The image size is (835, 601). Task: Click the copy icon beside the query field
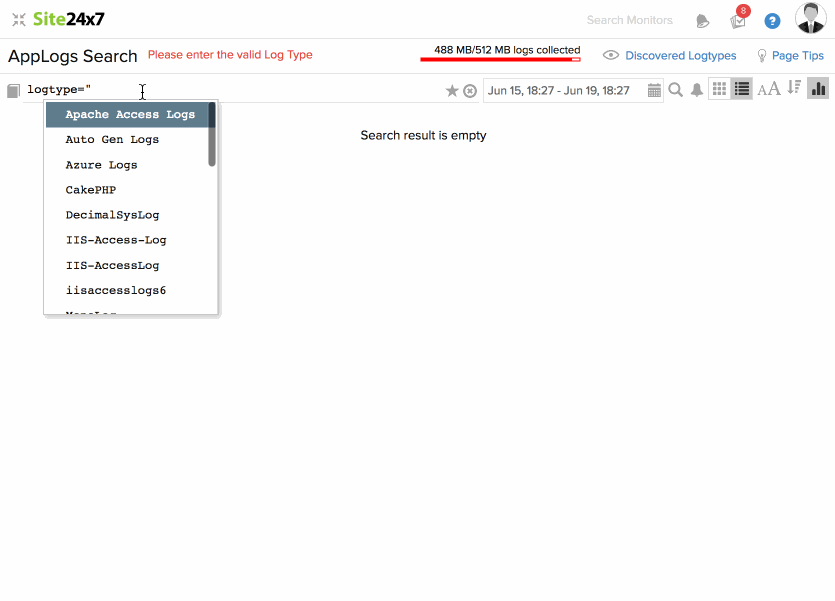12,89
